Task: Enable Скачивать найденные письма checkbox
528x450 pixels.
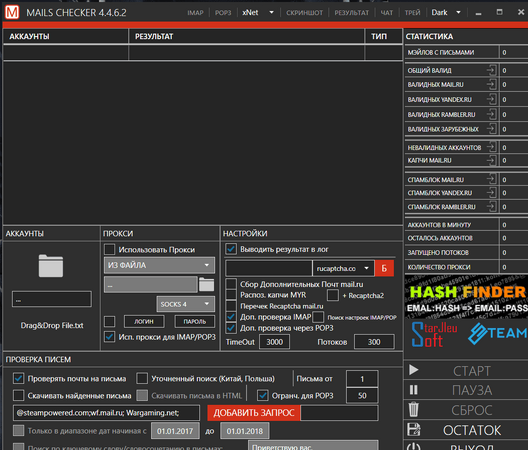Action: click(19, 395)
